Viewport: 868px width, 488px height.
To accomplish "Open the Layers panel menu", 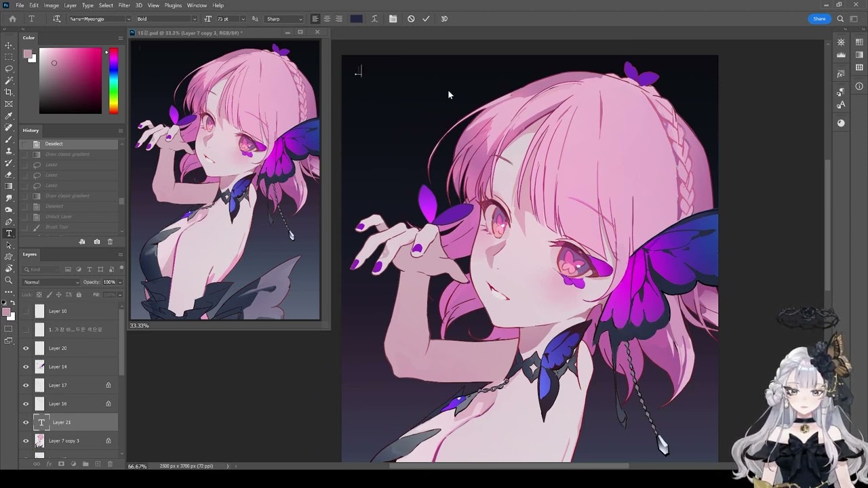I will point(120,254).
